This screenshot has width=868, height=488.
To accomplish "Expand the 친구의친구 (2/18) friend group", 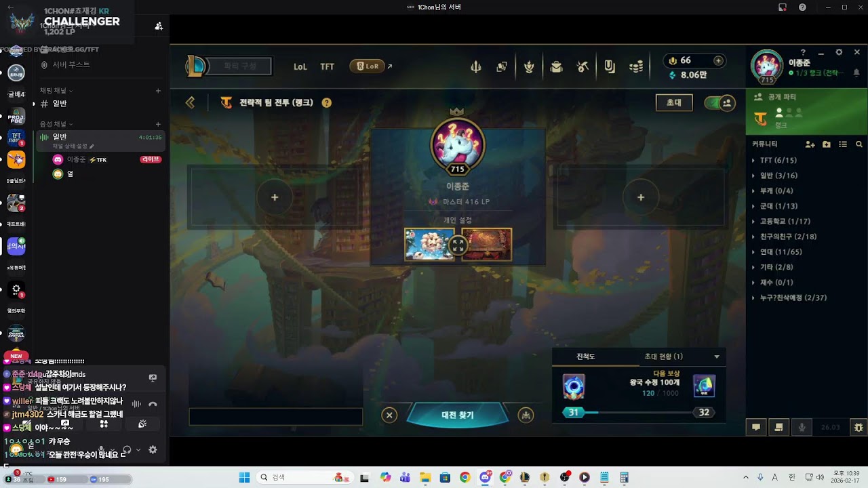I will pos(788,237).
